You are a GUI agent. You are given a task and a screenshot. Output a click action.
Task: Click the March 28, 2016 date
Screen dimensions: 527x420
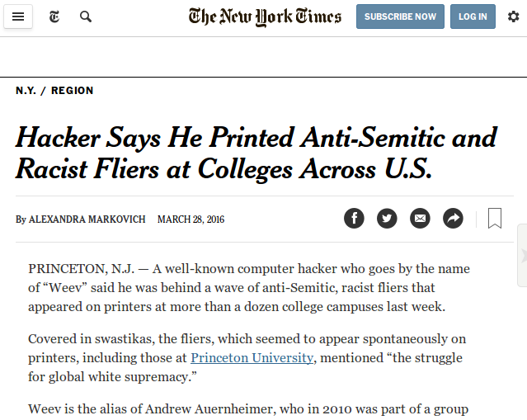click(191, 219)
